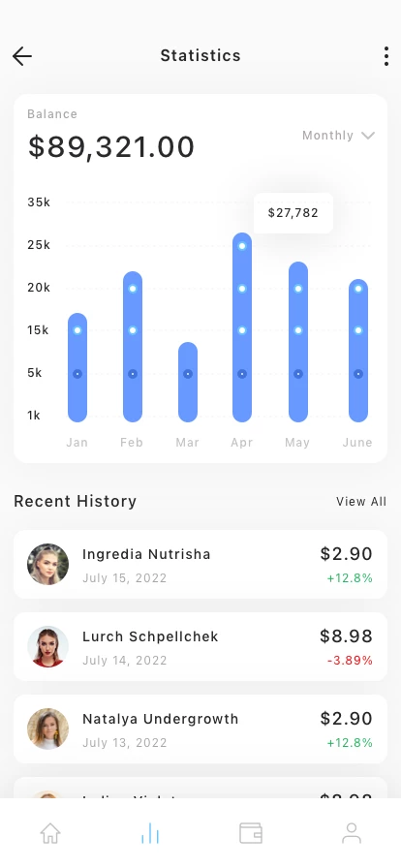401x868 pixels.
Task: Select the March bar in chart
Action: (x=188, y=382)
